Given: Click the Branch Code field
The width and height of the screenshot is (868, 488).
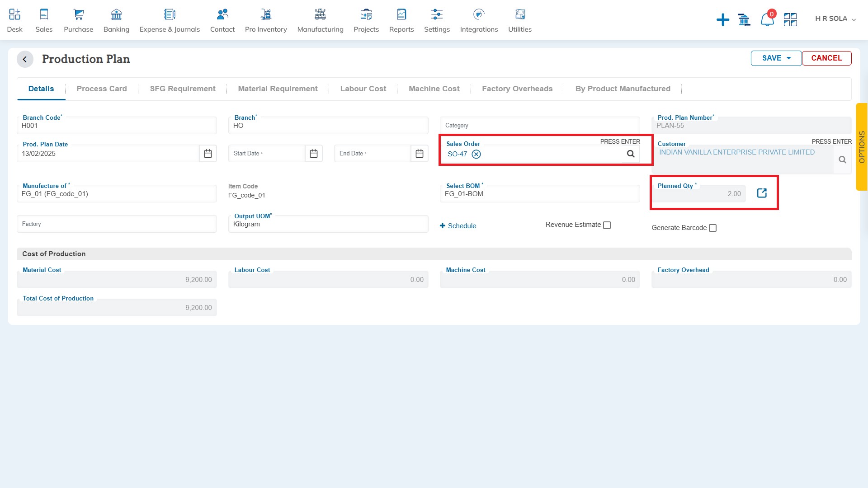Looking at the screenshot, I should pyautogui.click(x=117, y=126).
